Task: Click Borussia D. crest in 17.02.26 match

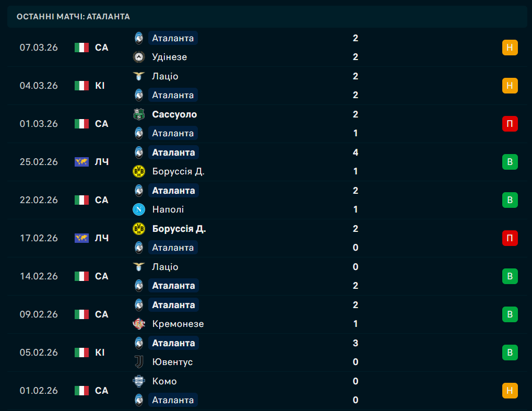Action: pos(139,229)
